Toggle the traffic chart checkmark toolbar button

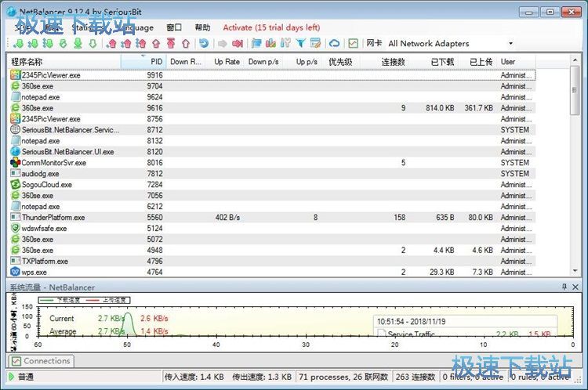point(354,44)
